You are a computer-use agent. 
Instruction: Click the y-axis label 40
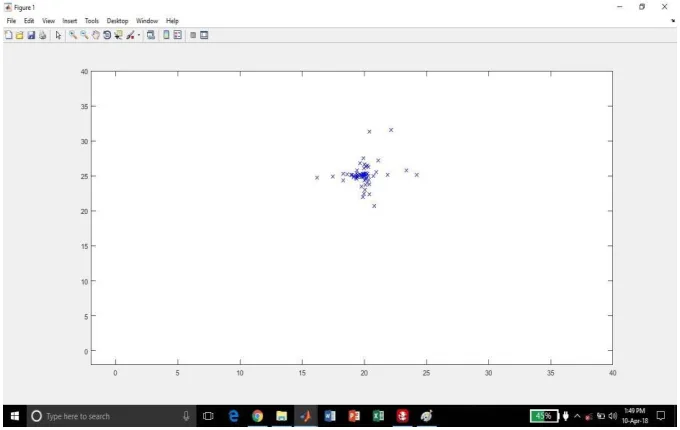tap(85, 72)
